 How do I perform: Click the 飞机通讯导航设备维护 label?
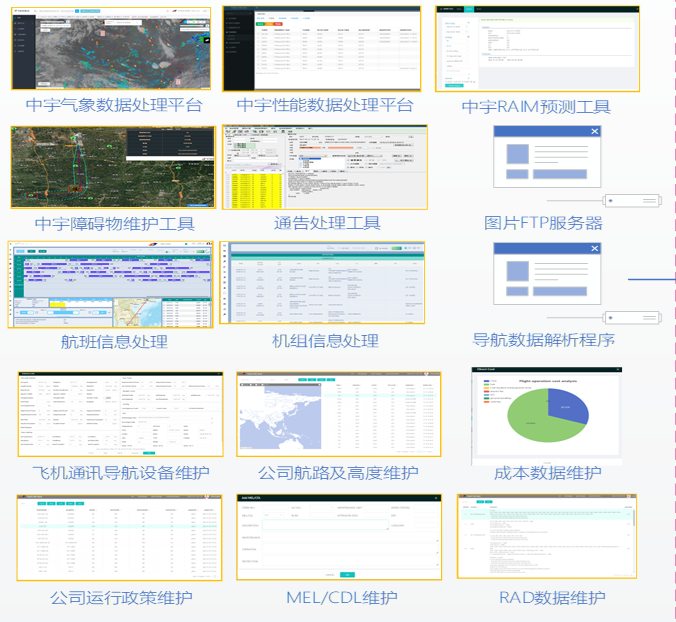point(121,473)
